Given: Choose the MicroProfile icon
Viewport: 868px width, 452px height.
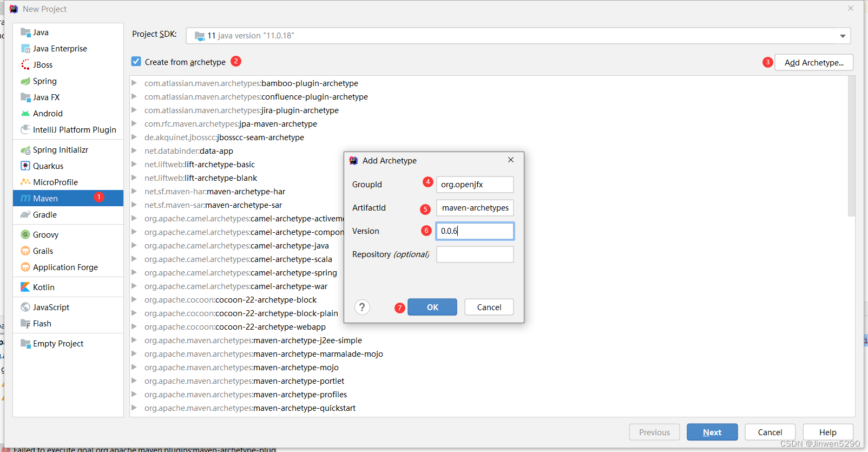Looking at the screenshot, I should (25, 182).
